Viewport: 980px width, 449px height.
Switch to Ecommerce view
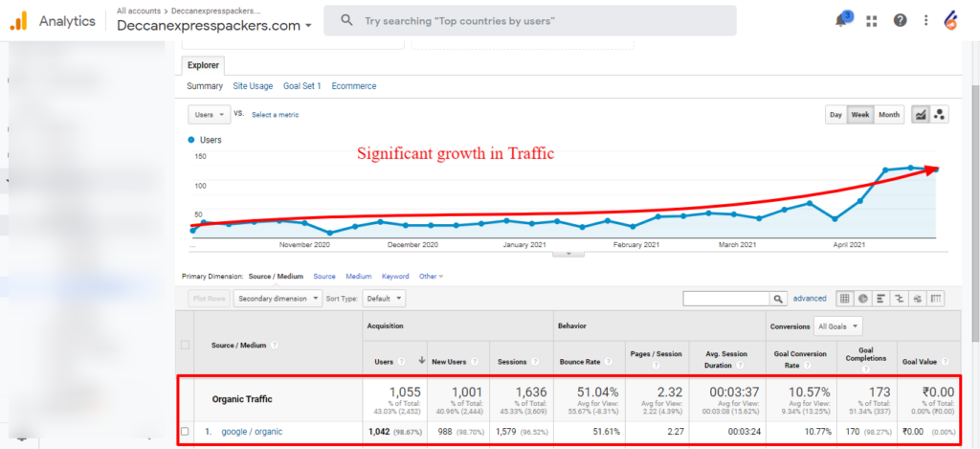[354, 86]
